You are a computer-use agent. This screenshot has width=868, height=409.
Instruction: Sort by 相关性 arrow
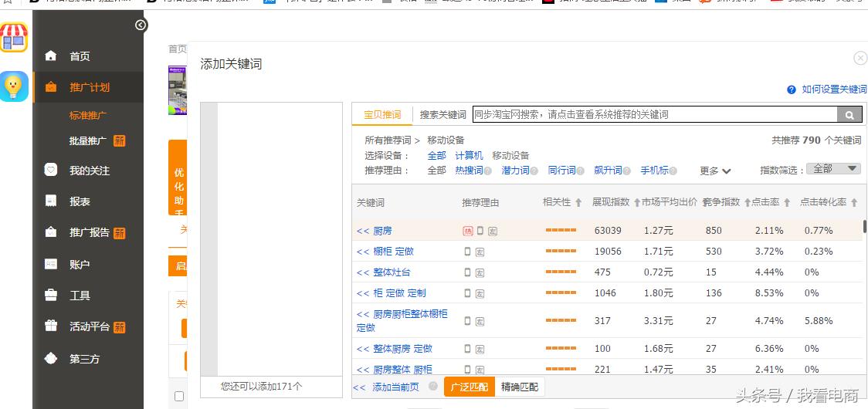coord(578,202)
